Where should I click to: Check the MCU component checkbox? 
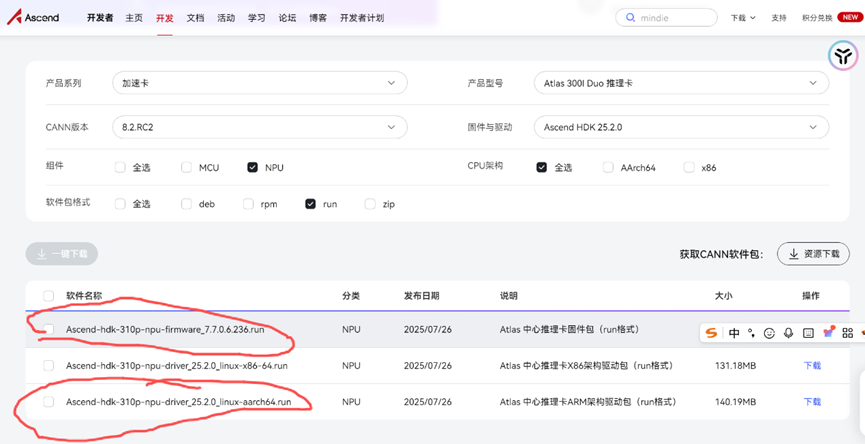[x=186, y=167]
